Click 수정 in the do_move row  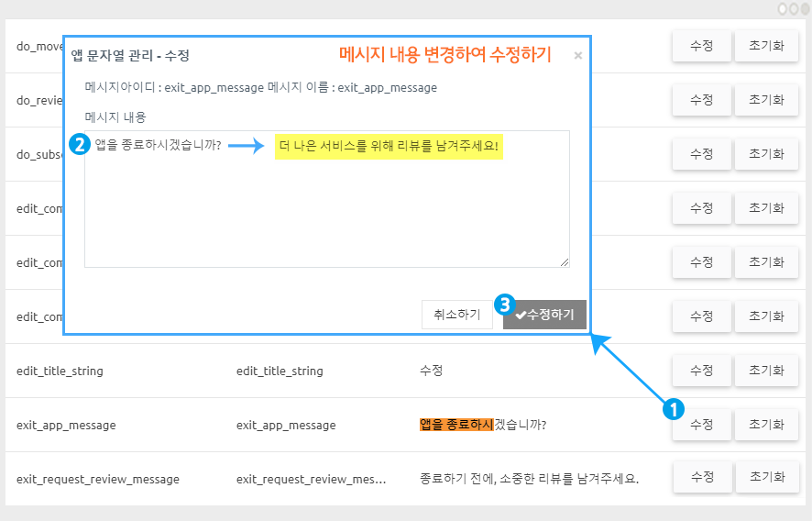tap(701, 46)
